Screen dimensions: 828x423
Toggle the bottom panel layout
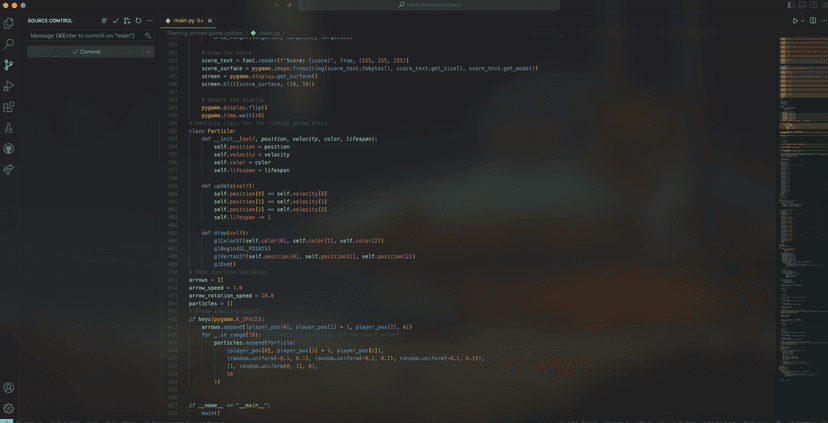pos(802,5)
